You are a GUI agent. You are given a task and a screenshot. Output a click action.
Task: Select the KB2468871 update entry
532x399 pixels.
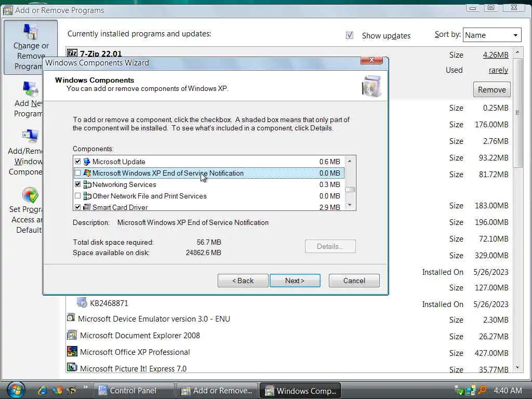point(288,303)
